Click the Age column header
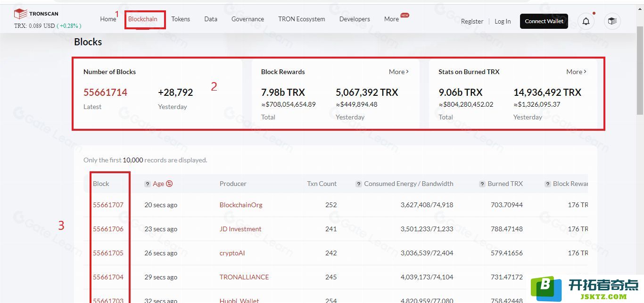Screen dimensions: 644x303 [158, 184]
